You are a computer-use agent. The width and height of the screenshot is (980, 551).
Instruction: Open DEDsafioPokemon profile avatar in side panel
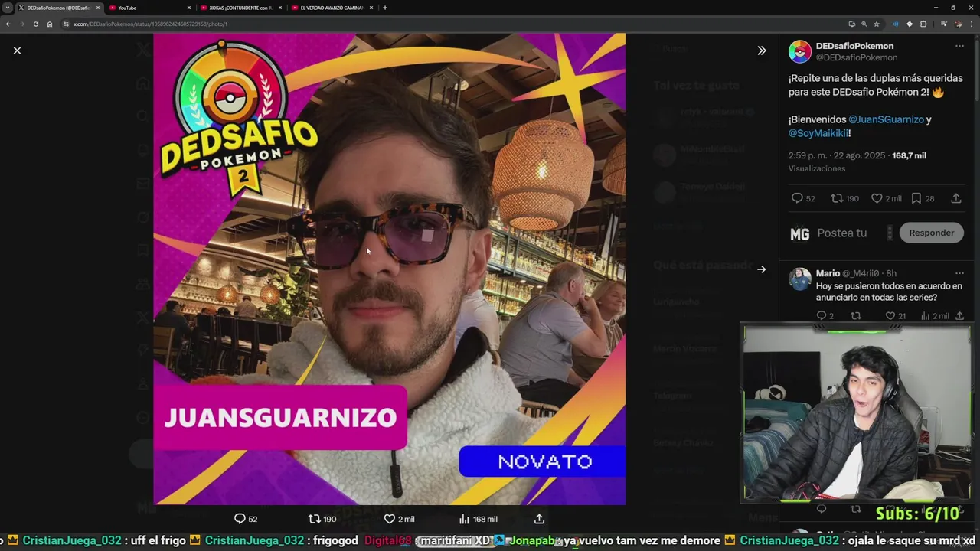coord(800,51)
